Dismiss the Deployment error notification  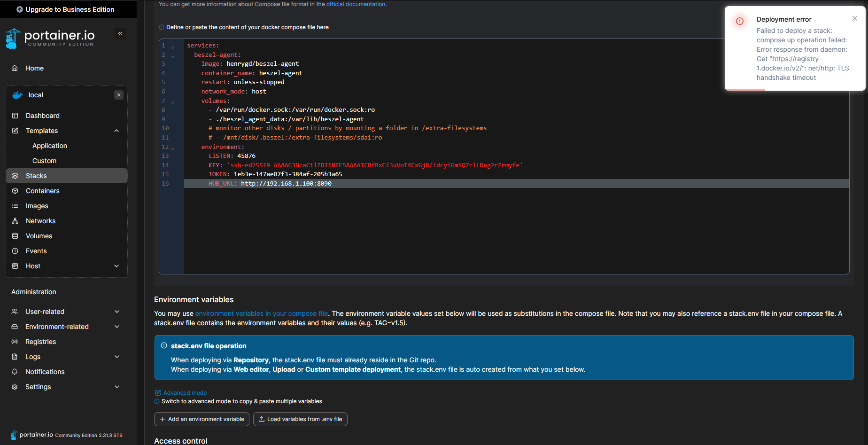point(854,18)
